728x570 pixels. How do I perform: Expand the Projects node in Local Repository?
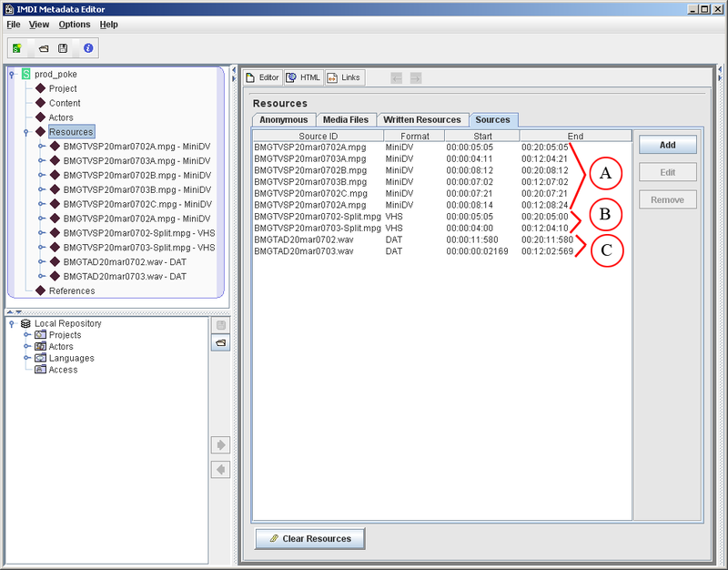click(26, 335)
